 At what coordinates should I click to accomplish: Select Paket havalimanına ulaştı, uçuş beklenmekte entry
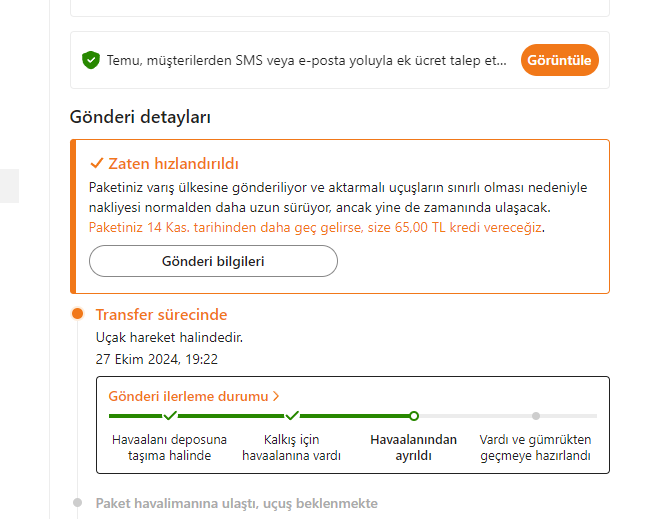[236, 503]
